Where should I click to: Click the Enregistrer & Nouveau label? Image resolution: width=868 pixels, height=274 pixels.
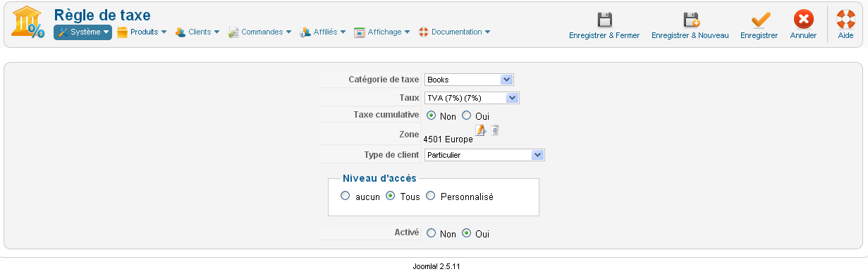690,35
